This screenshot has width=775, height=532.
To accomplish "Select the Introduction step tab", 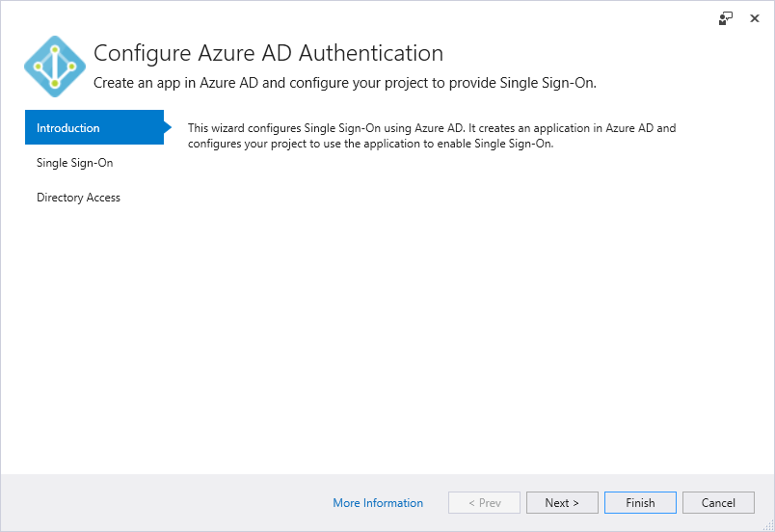I will coord(94,127).
